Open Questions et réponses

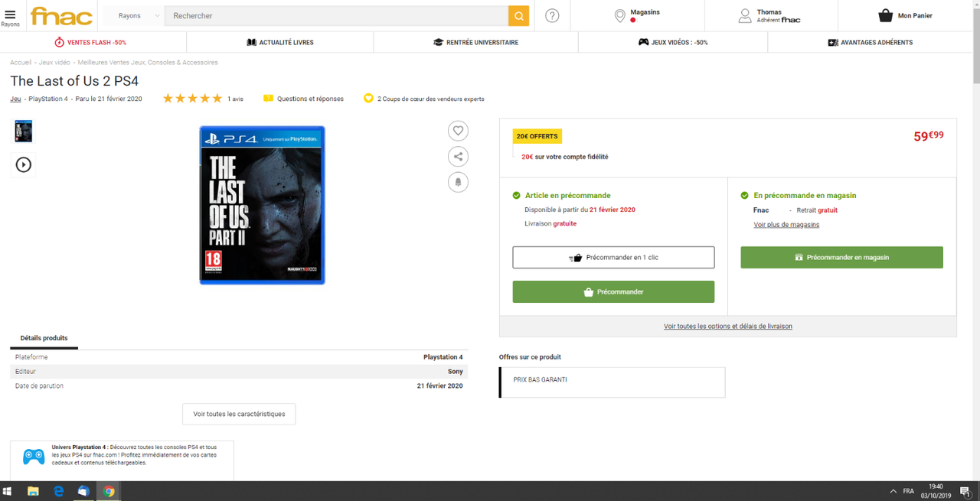303,99
